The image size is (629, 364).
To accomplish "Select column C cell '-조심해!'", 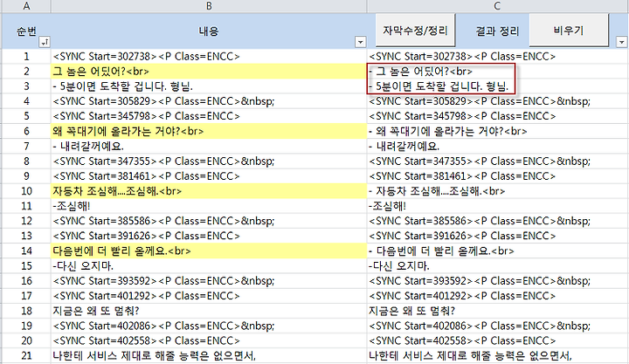I will [x=498, y=206].
